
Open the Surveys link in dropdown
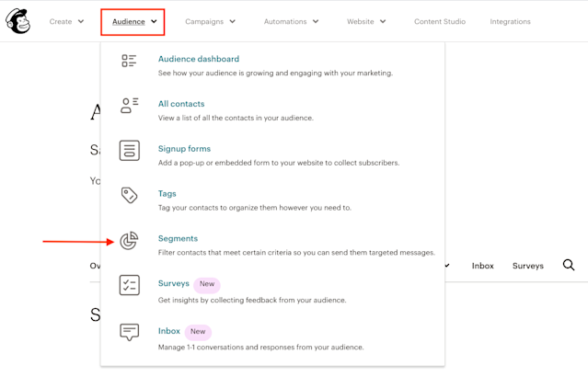[x=174, y=283]
